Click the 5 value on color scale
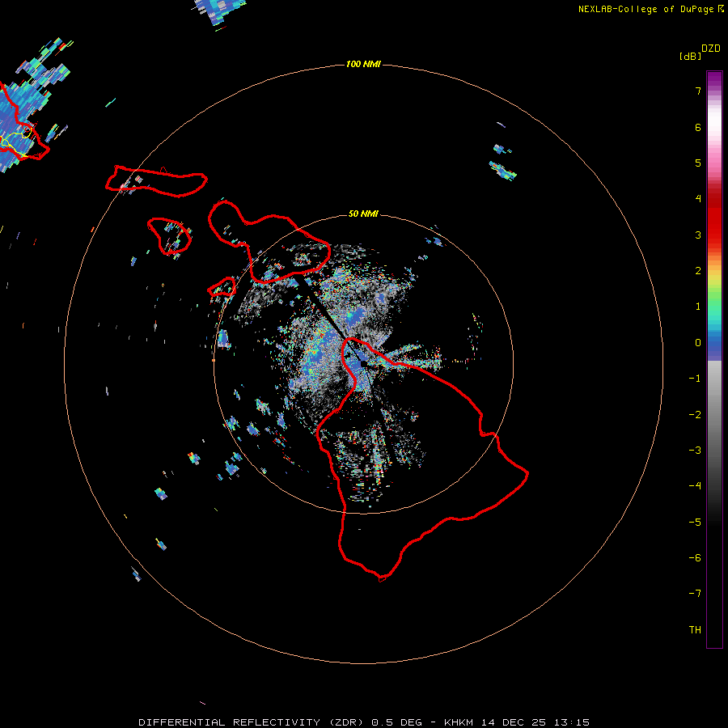The image size is (728, 728). pyautogui.click(x=698, y=163)
